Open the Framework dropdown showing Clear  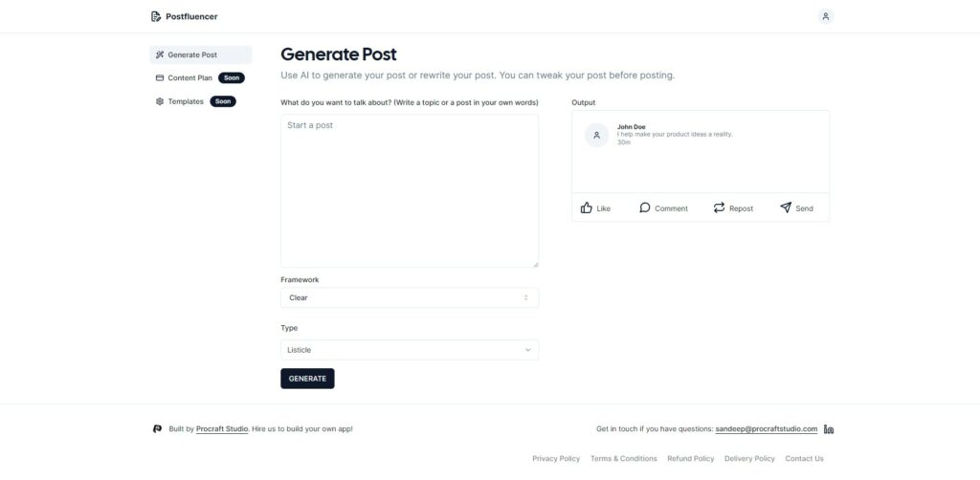tap(410, 297)
